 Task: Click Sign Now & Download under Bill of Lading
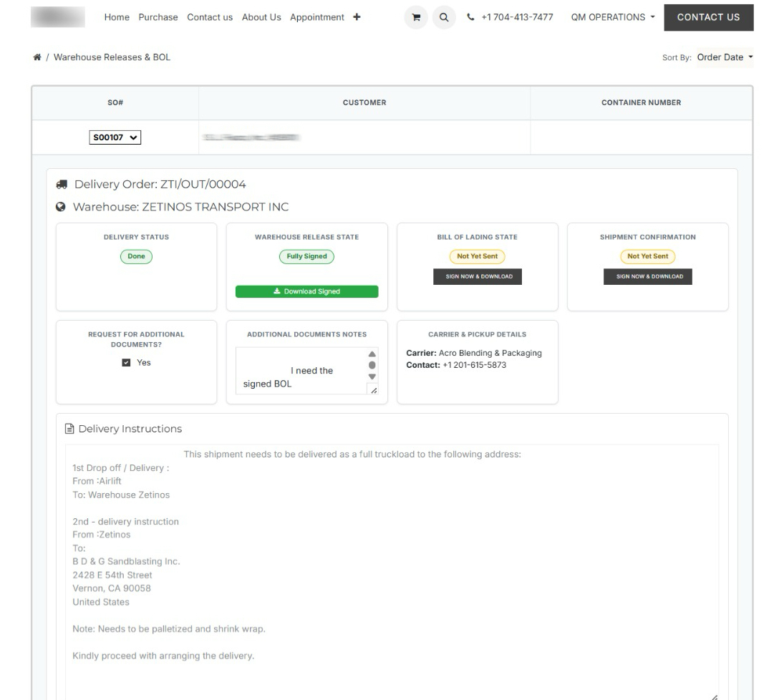pyautogui.click(x=478, y=276)
